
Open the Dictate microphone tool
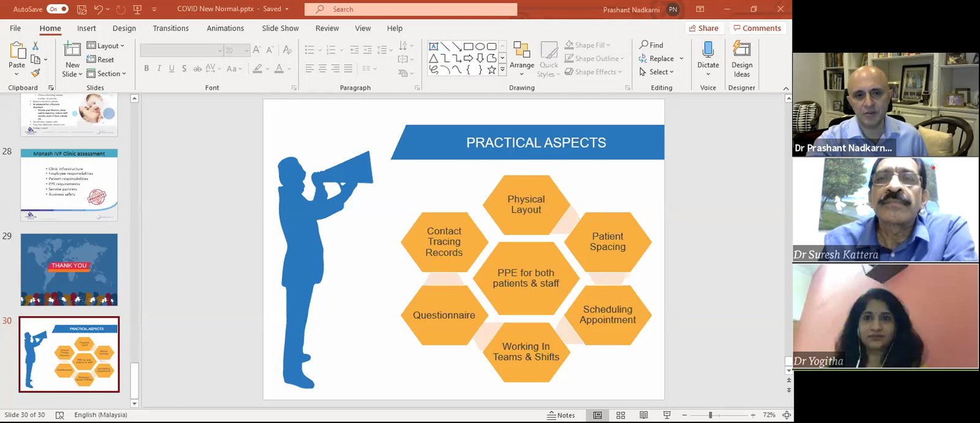(x=708, y=50)
